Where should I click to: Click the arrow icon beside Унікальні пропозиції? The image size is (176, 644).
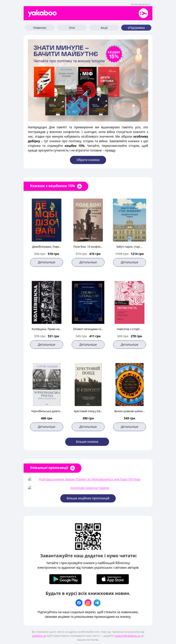[73, 468]
